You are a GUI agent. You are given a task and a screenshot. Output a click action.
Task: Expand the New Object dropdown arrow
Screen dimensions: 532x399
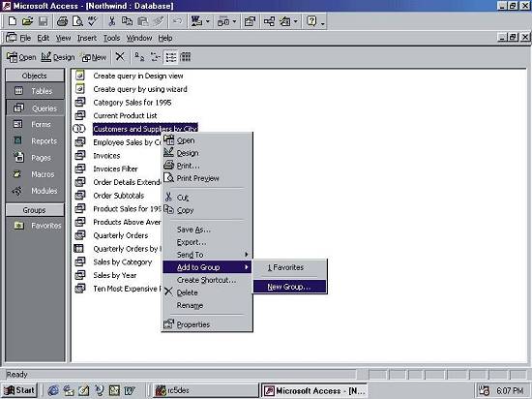tap(296, 21)
